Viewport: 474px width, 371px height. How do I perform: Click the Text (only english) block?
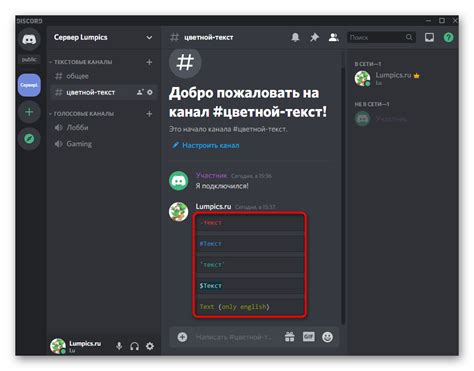coord(250,307)
